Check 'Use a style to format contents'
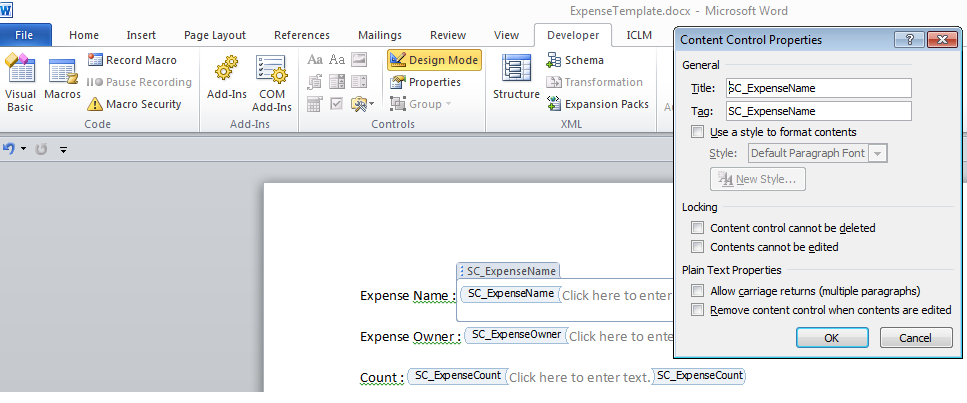This screenshot has height=403, width=967. [697, 132]
